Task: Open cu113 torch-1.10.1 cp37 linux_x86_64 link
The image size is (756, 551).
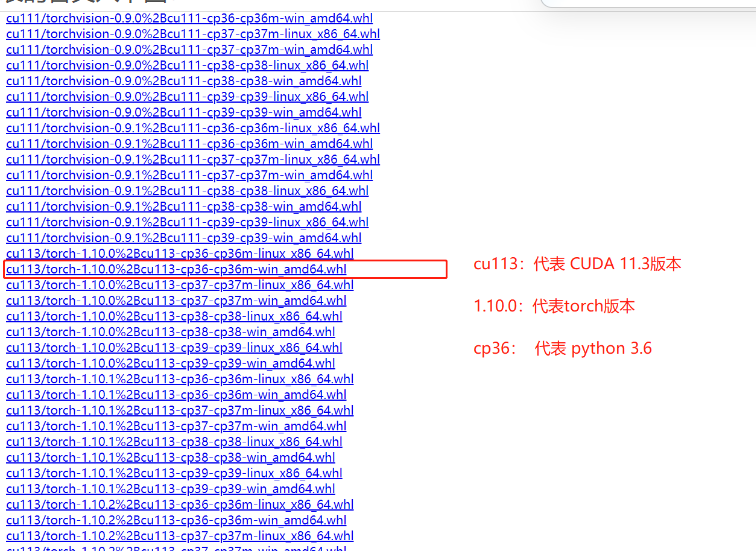Action: 180,410
